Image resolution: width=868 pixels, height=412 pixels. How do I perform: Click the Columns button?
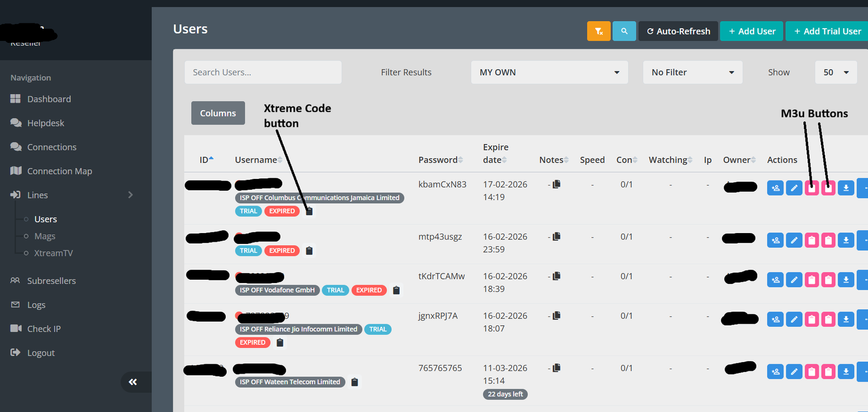pos(218,113)
